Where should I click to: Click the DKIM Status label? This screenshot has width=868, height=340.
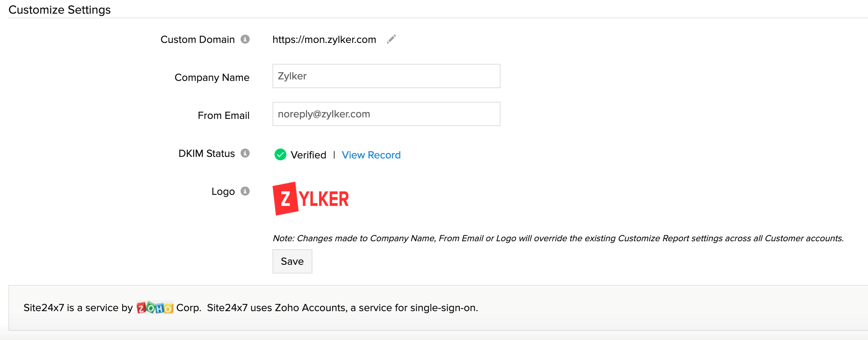(206, 153)
